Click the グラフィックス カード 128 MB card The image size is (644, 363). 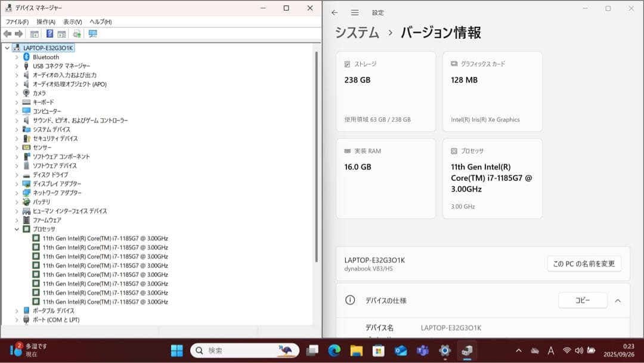[492, 91]
